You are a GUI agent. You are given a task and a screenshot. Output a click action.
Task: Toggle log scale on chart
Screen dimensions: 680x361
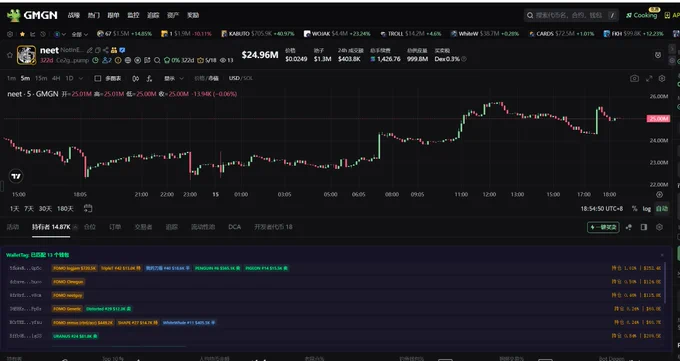tap(647, 209)
